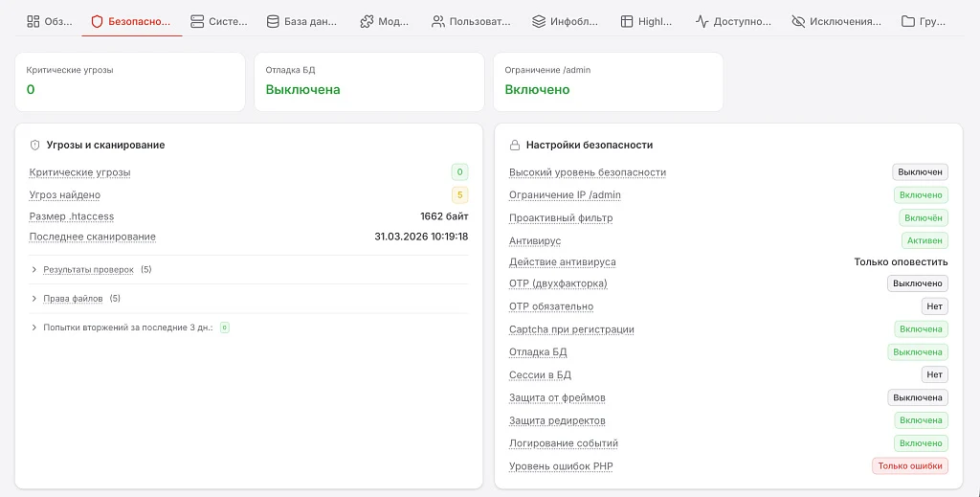The height and width of the screenshot is (497, 980).
Task: Click the Отладка БД card showing Выключена
Action: coord(369,82)
